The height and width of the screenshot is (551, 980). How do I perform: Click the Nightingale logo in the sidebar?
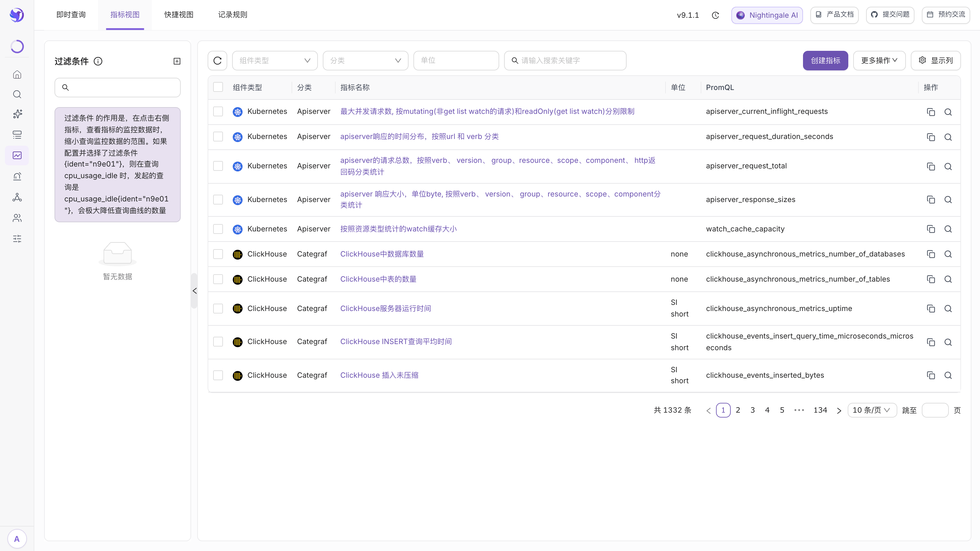coord(17,15)
